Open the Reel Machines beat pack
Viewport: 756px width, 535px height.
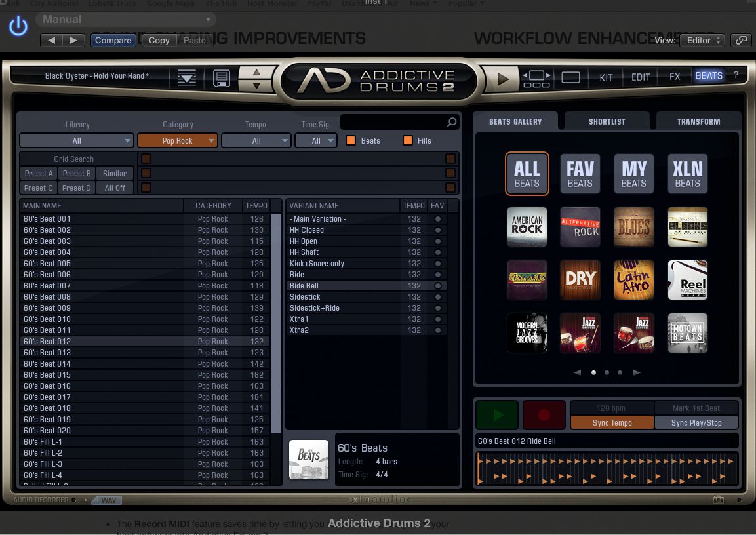[x=688, y=280]
